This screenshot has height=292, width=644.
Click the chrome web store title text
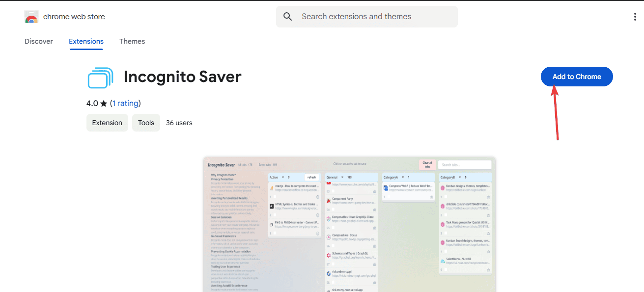point(74,17)
